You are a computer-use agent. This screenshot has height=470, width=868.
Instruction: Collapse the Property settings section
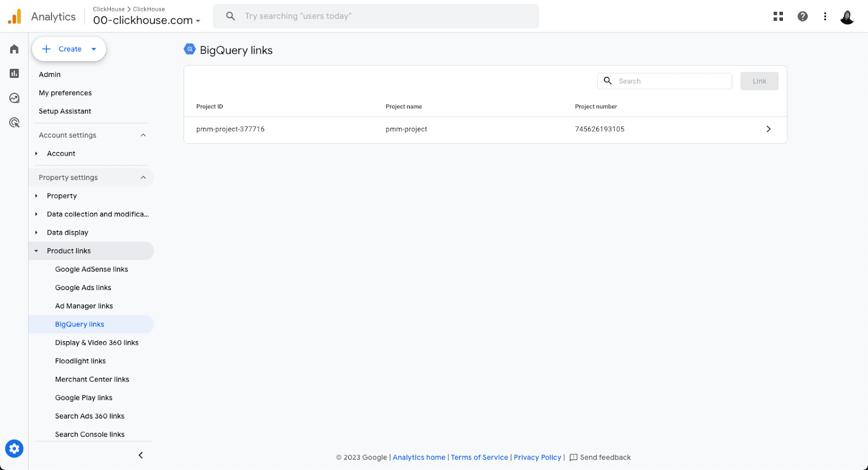point(143,177)
